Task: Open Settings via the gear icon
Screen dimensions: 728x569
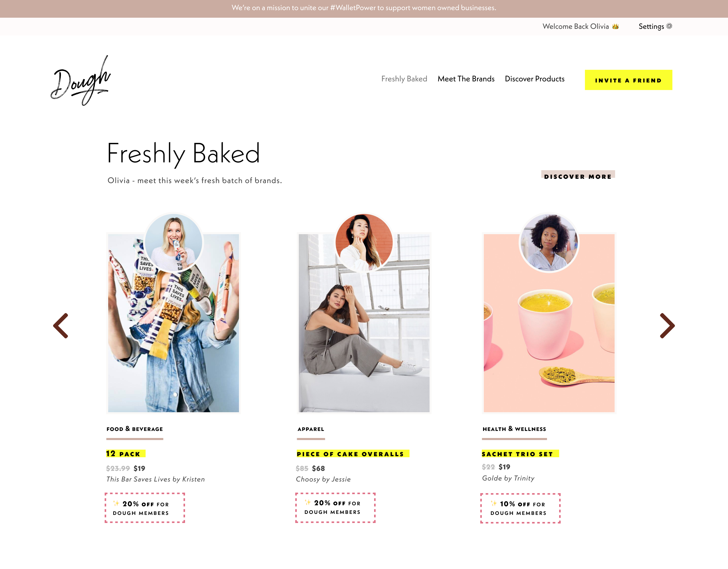Action: click(x=669, y=26)
